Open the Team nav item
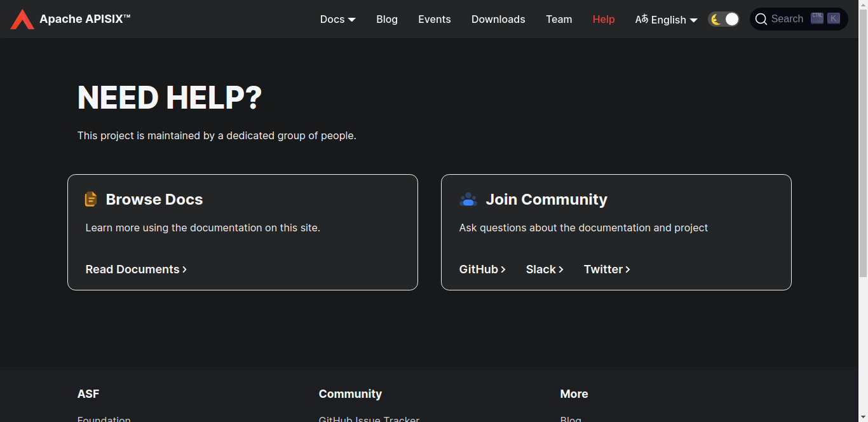 pos(559,19)
